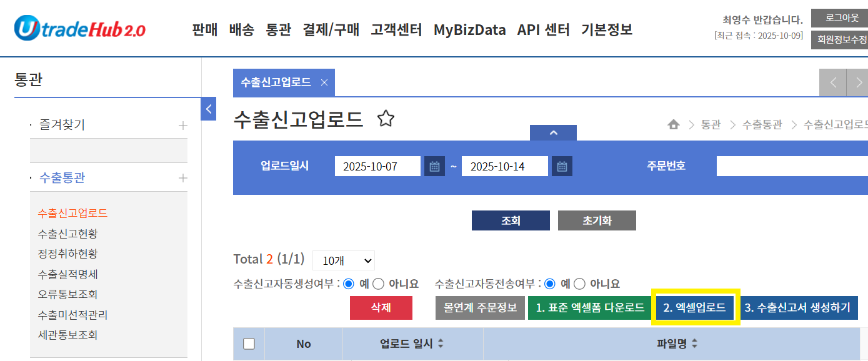This screenshot has height=361, width=868.
Task: Click the uTradeHub 2.0 logo
Action: pos(80,29)
